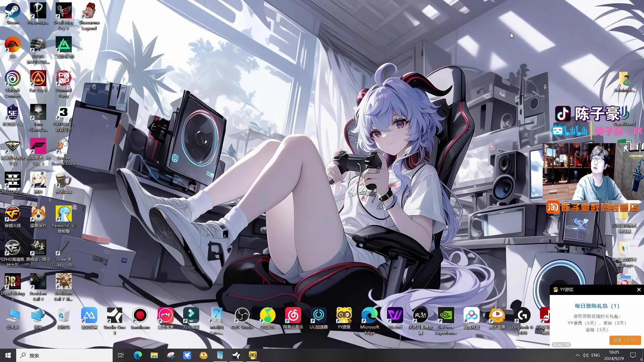Click the UU加速器 shortcut

pyautogui.click(x=318, y=318)
